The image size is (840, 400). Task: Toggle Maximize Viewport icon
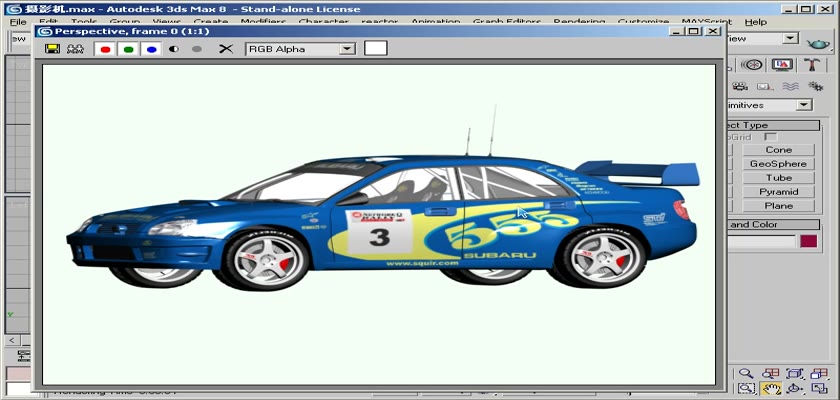pyautogui.click(x=820, y=389)
